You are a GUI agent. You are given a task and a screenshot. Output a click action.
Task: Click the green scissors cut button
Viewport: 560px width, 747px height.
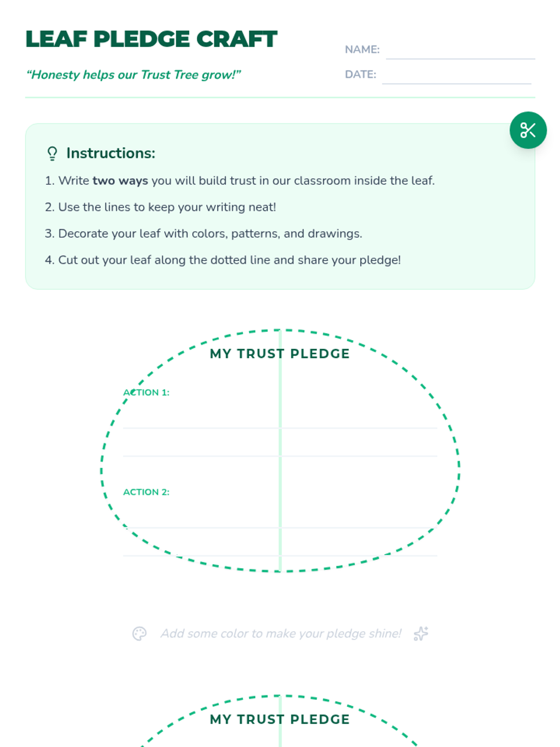[x=528, y=130]
